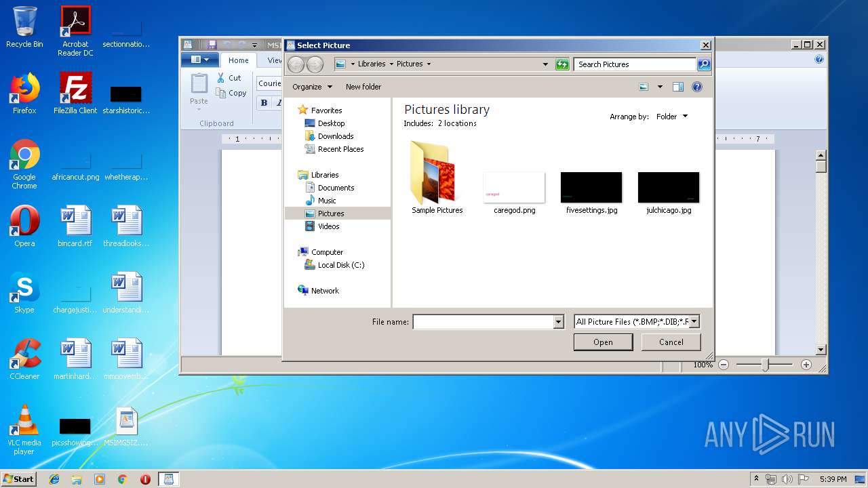
Task: Open the Arrange by Folder dropdown
Action: (671, 117)
